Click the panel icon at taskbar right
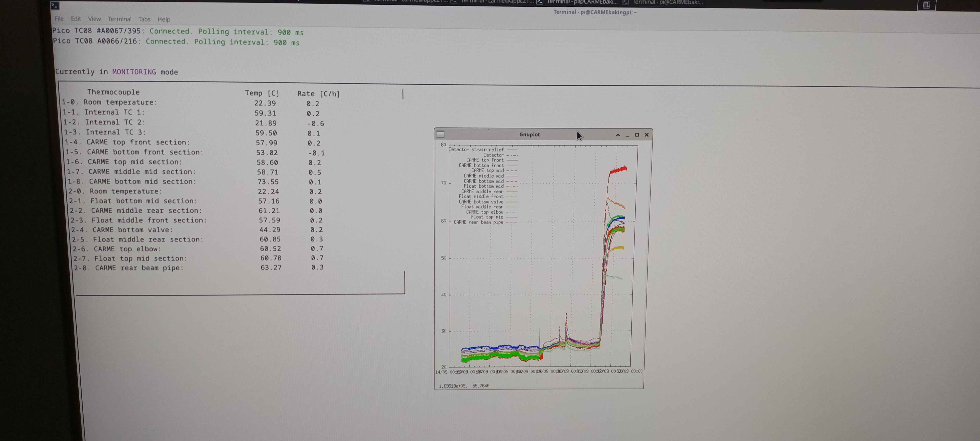The height and width of the screenshot is (441, 980). click(926, 5)
